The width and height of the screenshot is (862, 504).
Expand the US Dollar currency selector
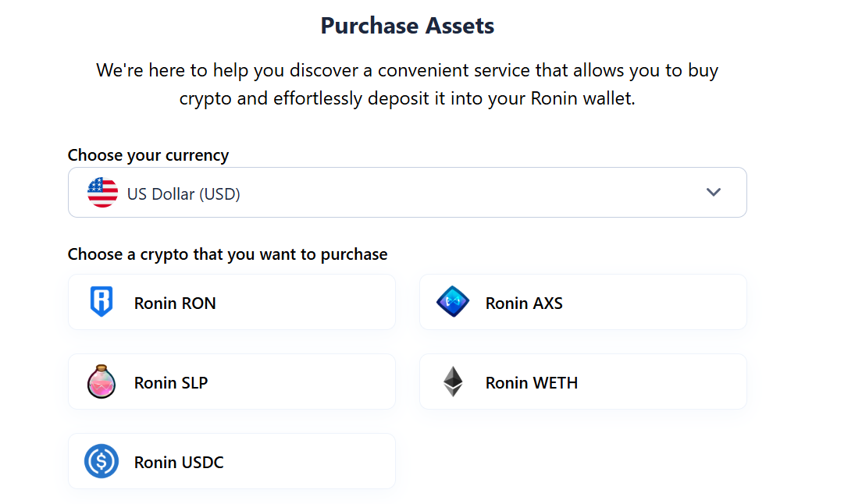(x=407, y=192)
